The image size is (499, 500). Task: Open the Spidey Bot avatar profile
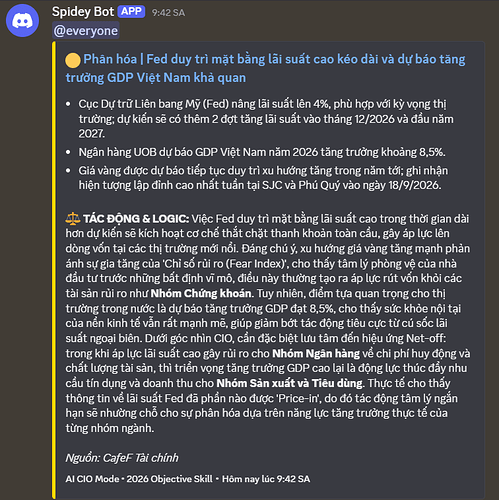[22, 21]
